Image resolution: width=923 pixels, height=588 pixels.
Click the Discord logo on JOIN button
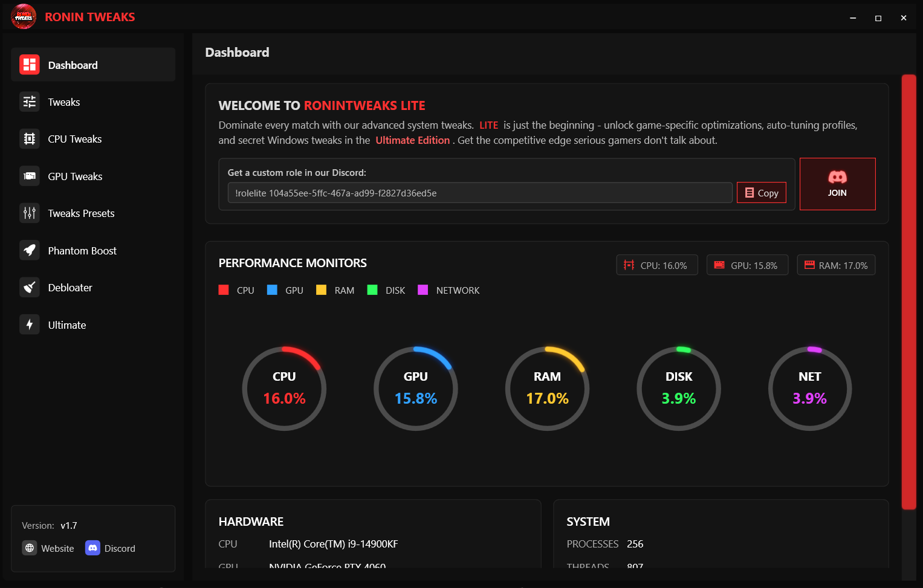coord(837,177)
